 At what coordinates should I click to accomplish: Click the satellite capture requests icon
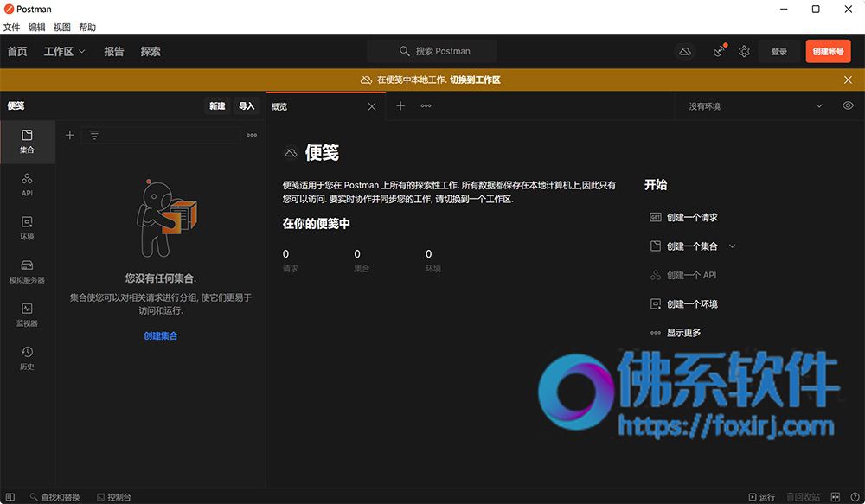pos(720,52)
